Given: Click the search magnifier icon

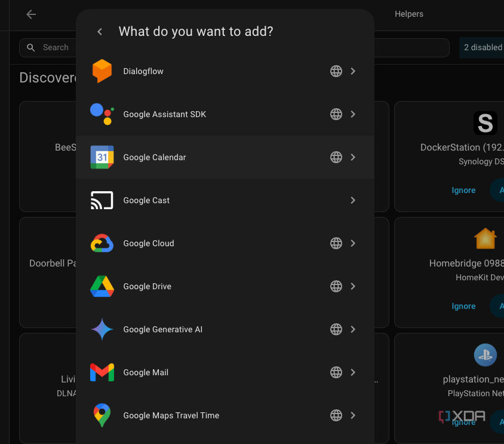Looking at the screenshot, I should [31, 48].
